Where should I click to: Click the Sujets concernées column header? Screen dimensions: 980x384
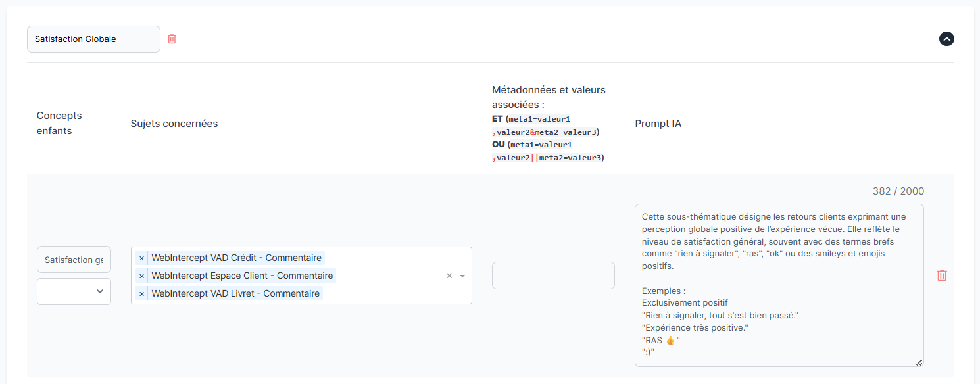click(174, 124)
